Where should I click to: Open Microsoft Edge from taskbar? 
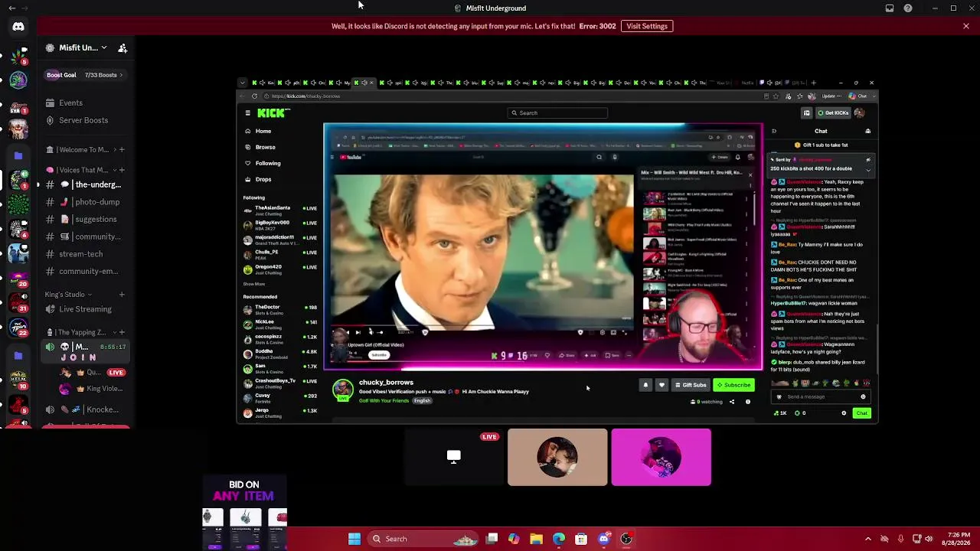(x=559, y=539)
